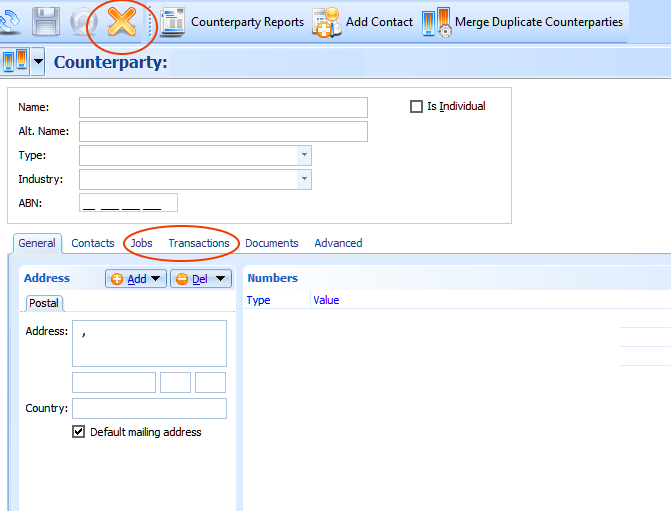Image resolution: width=671 pixels, height=511 pixels.
Task: Click into the Country text field
Action: [149, 408]
